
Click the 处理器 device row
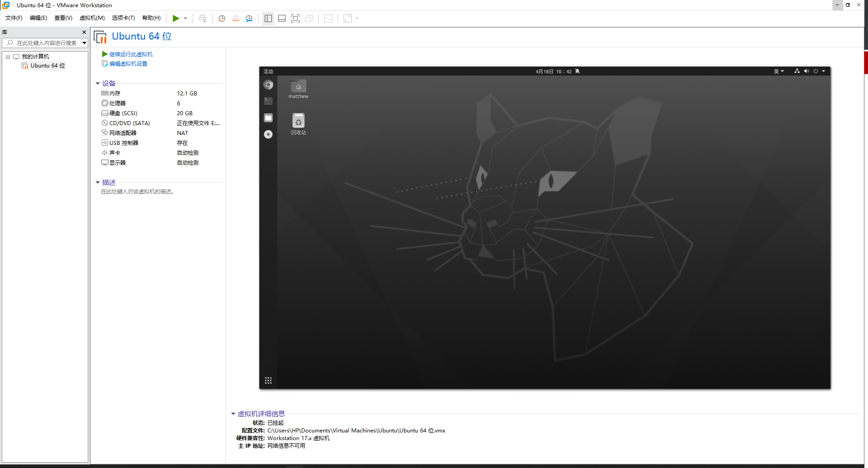(161, 103)
